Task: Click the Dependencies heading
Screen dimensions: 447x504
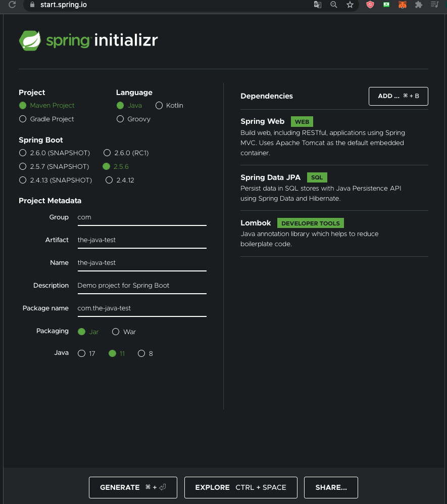Action: click(267, 96)
